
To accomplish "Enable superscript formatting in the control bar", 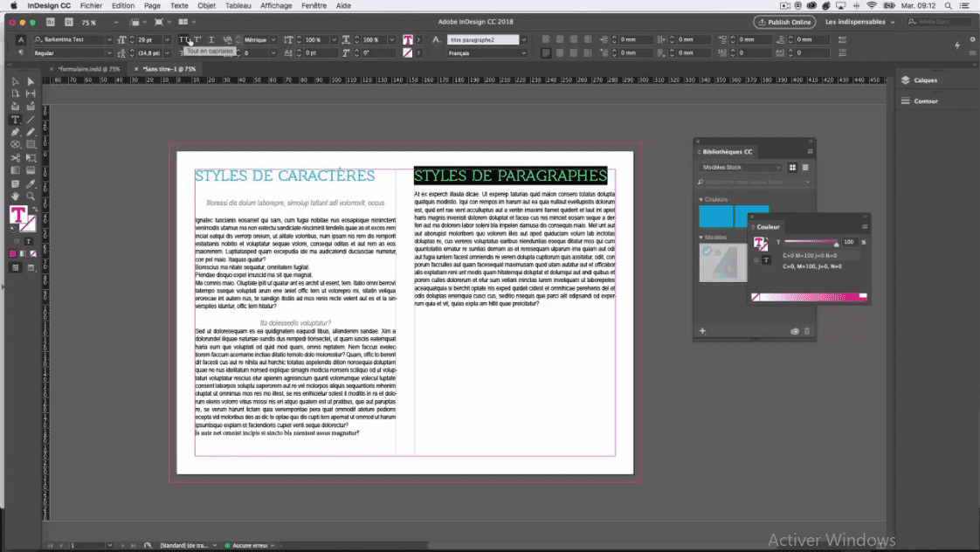I will 198,39.
